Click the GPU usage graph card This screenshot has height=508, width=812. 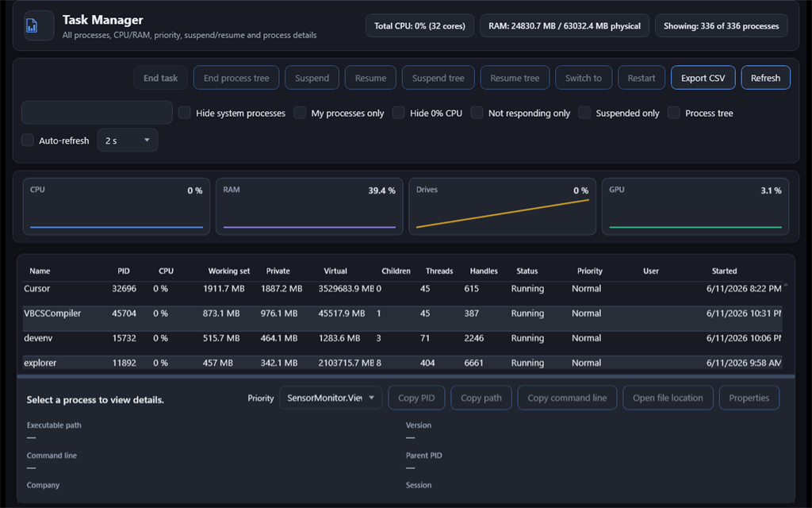click(695, 206)
